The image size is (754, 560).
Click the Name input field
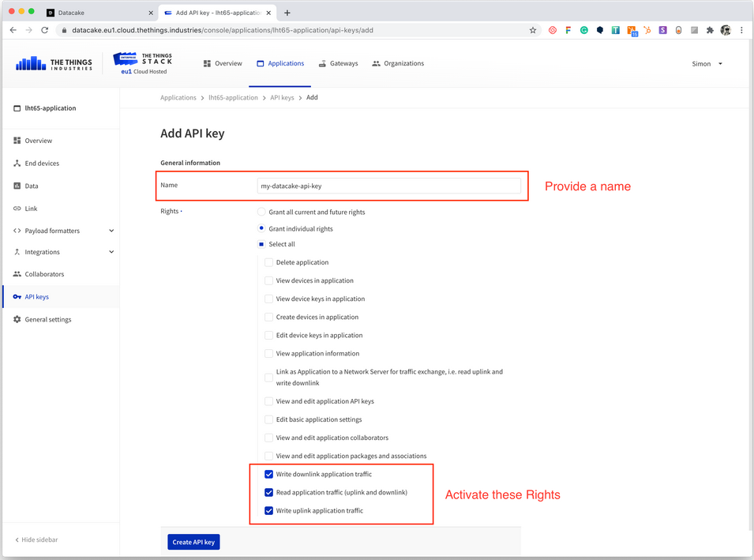(x=388, y=186)
